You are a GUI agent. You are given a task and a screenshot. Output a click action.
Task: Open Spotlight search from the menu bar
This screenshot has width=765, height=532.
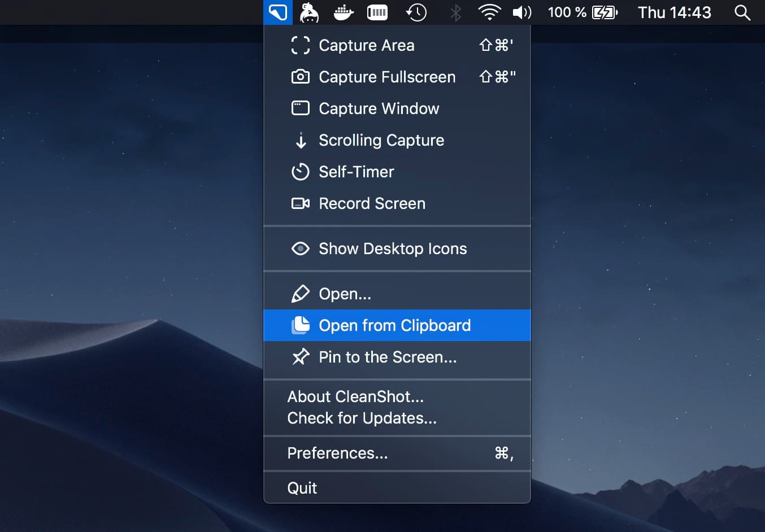point(742,12)
